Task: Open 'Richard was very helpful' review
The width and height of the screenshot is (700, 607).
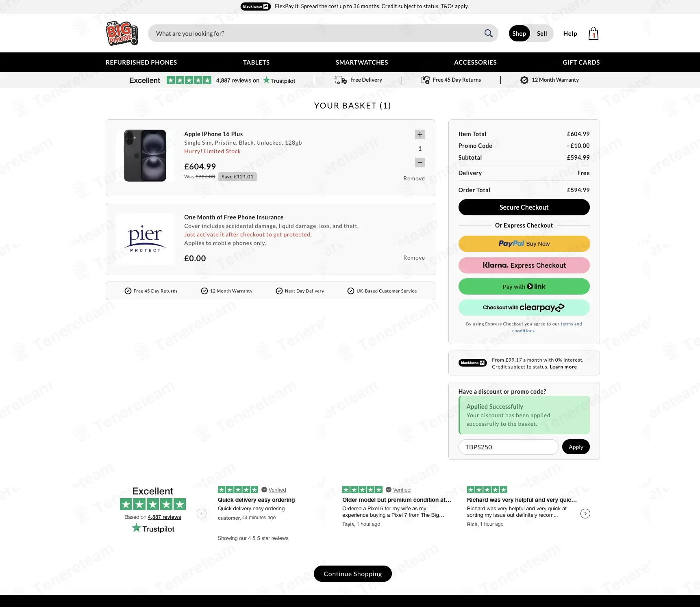Action: [522, 500]
